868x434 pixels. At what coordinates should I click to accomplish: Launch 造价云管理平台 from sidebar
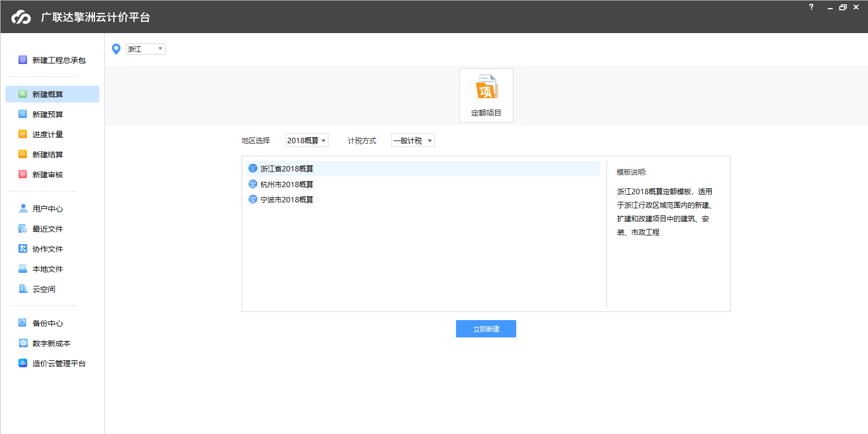pos(59,363)
